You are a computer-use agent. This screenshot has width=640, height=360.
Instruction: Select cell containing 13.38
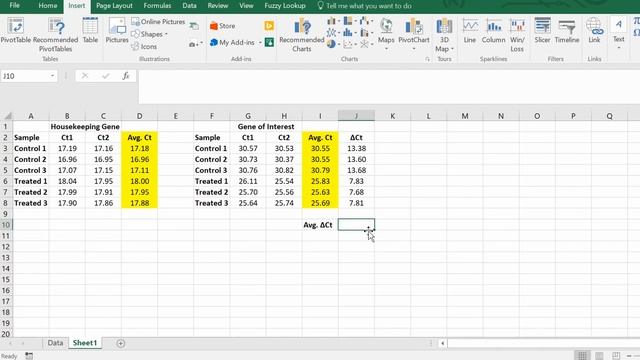point(356,149)
